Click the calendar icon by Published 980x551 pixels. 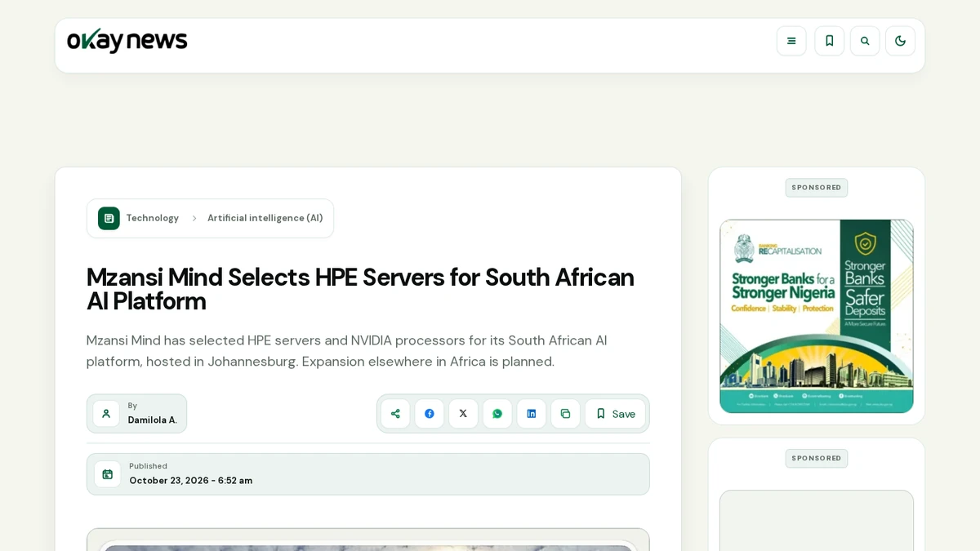(107, 474)
